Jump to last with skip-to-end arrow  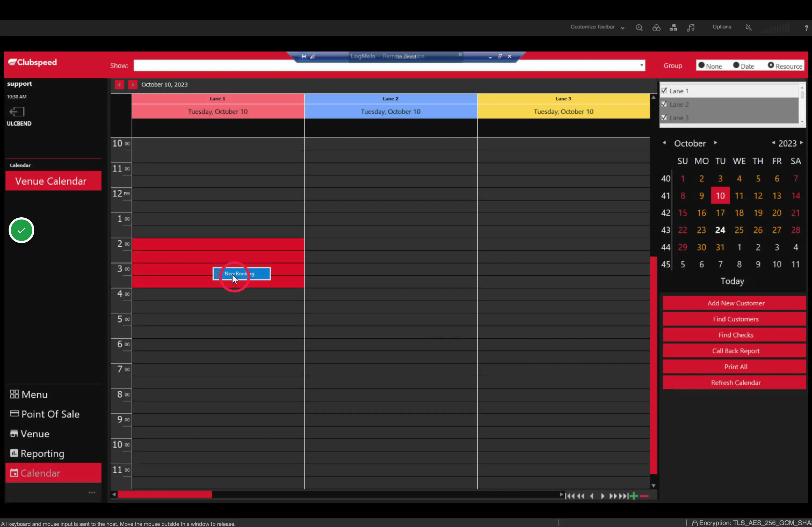[x=624, y=496]
